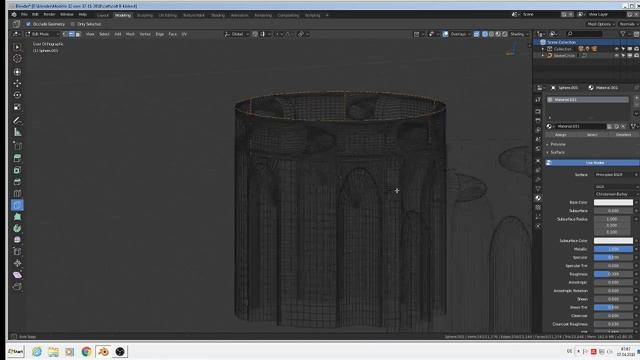Viewport: 640px width, 360px height.
Task: Open the Christensen-Burley subsurface method dropdown
Action: coord(616,194)
